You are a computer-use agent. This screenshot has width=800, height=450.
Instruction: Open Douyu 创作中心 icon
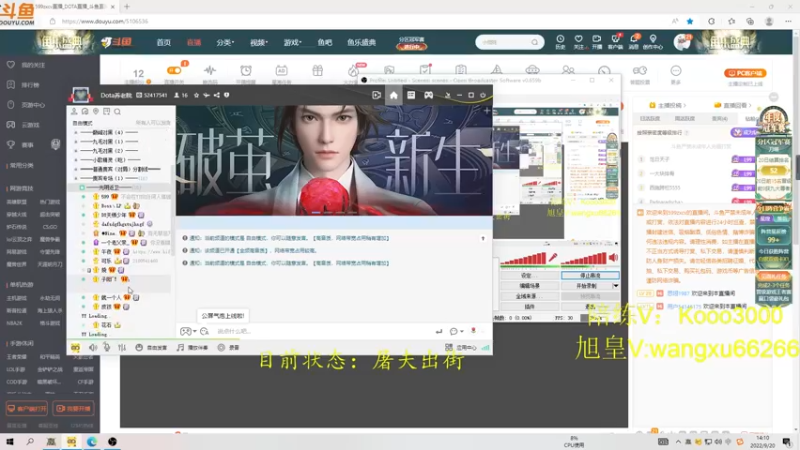tap(653, 42)
